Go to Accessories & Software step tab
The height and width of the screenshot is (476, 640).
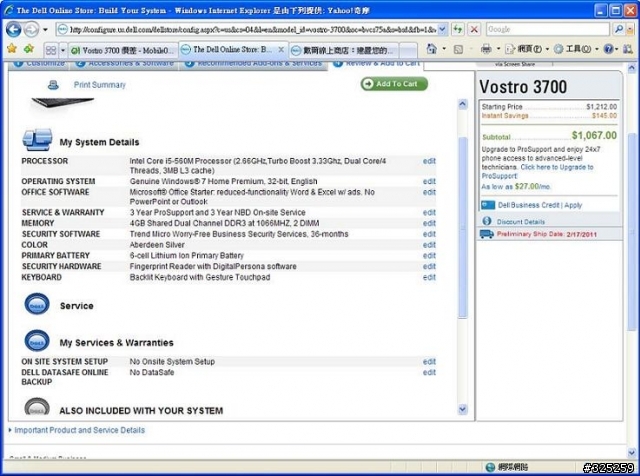click(x=125, y=64)
